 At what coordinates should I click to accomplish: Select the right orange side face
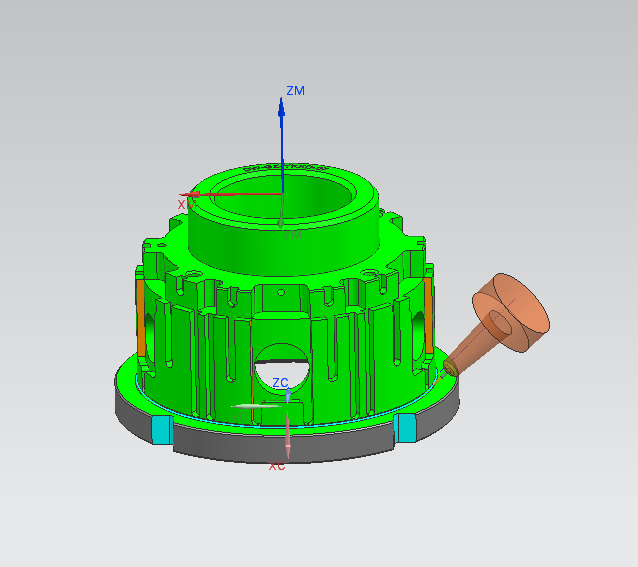click(x=428, y=316)
